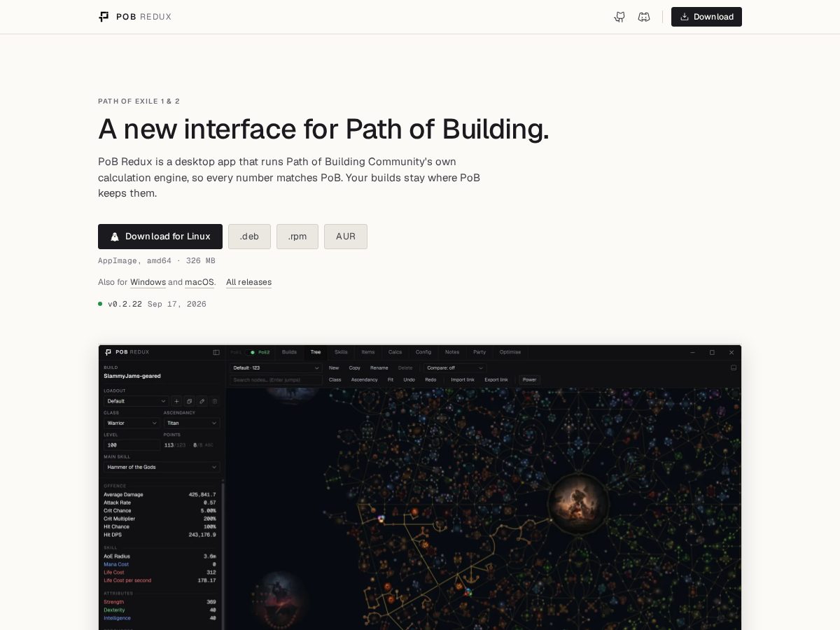Image resolution: width=840 pixels, height=630 pixels.
Task: Add a new loadout plus icon
Action: pyautogui.click(x=176, y=401)
